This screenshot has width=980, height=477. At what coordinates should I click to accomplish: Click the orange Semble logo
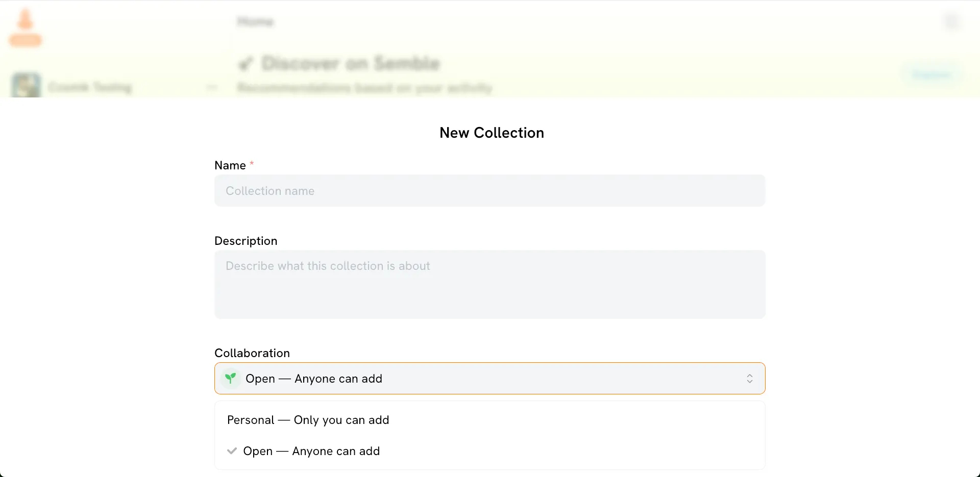tap(26, 28)
